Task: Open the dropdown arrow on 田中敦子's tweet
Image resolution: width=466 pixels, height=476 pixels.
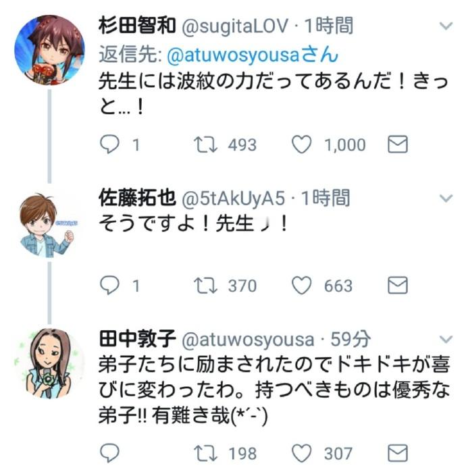Action: [x=446, y=339]
